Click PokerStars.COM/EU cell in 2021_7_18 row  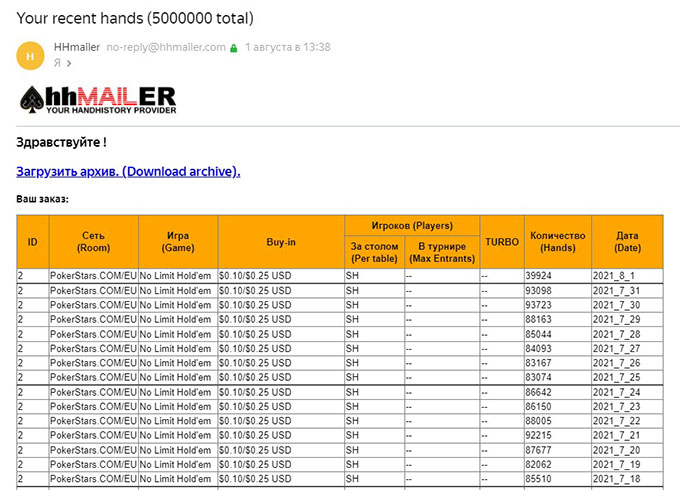94,479
